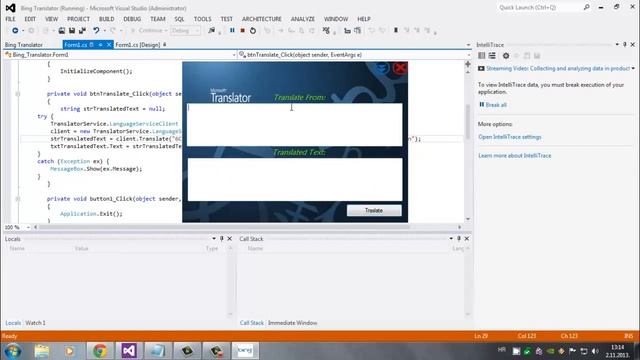Pin the Form1.cs tab
This screenshot has height=360, width=640.
tap(100, 45)
